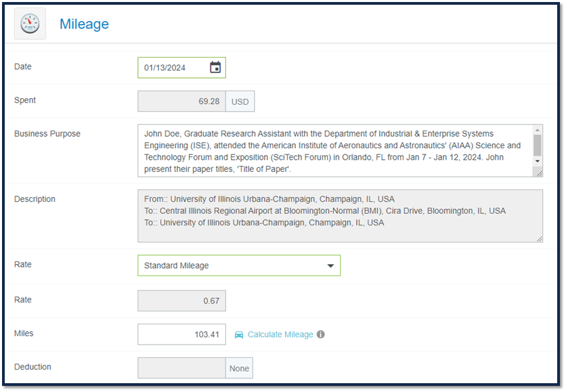Click the Standard Mileage dropdown arrow
Viewport: 566px width, 392px height.
pos(330,266)
